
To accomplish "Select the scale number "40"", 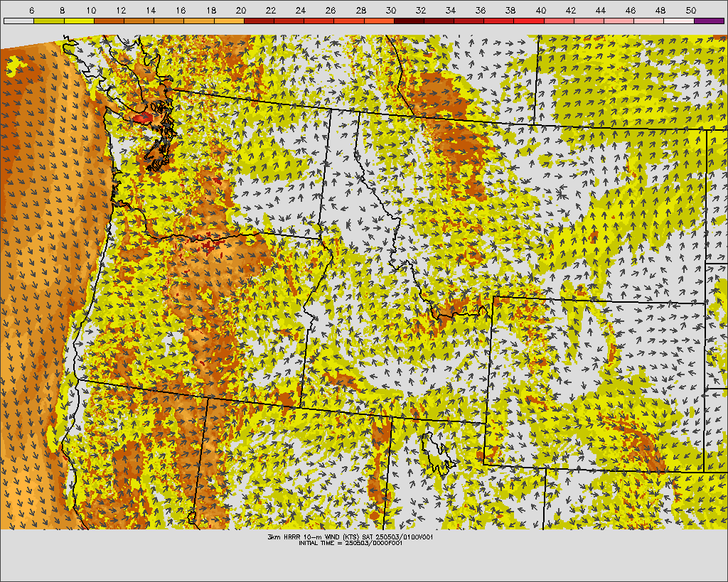I will pyautogui.click(x=541, y=11).
